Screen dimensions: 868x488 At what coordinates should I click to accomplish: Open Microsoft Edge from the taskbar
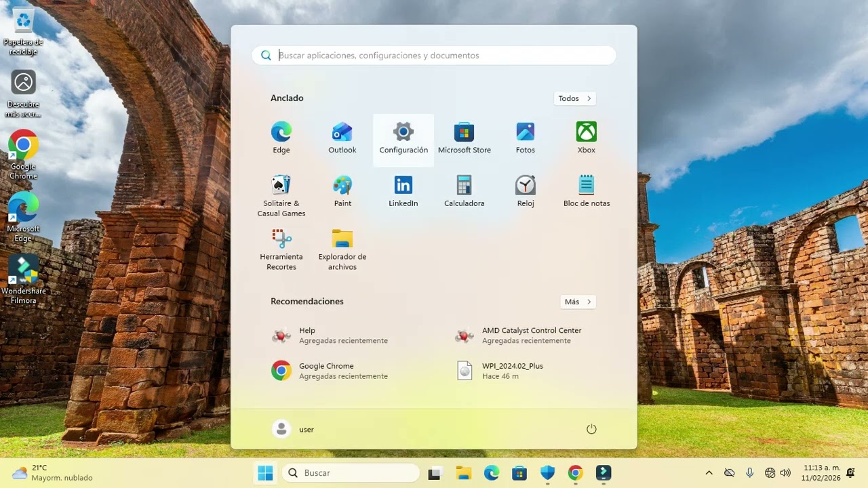tap(492, 472)
